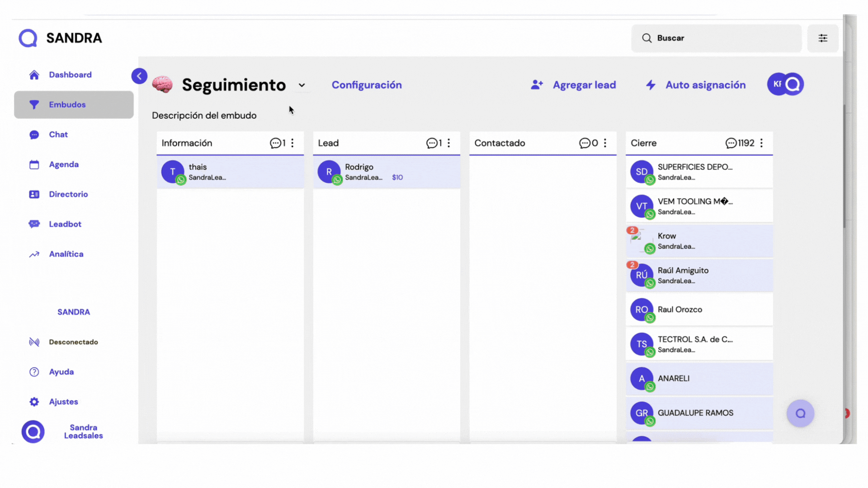Open the Directorio contact card icon
Screen dimensions: 868x488
point(34,194)
